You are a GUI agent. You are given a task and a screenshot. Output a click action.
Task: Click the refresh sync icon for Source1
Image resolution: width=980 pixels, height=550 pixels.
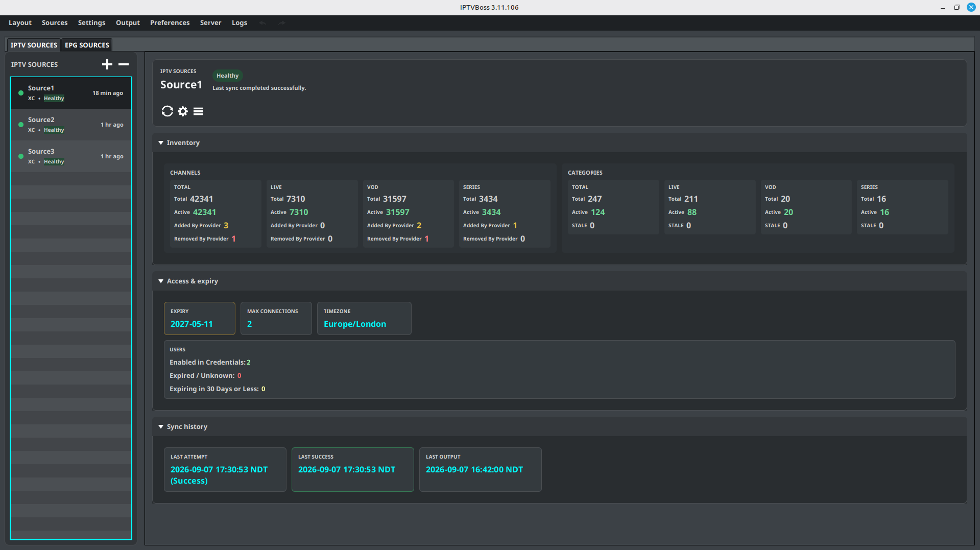tap(167, 111)
